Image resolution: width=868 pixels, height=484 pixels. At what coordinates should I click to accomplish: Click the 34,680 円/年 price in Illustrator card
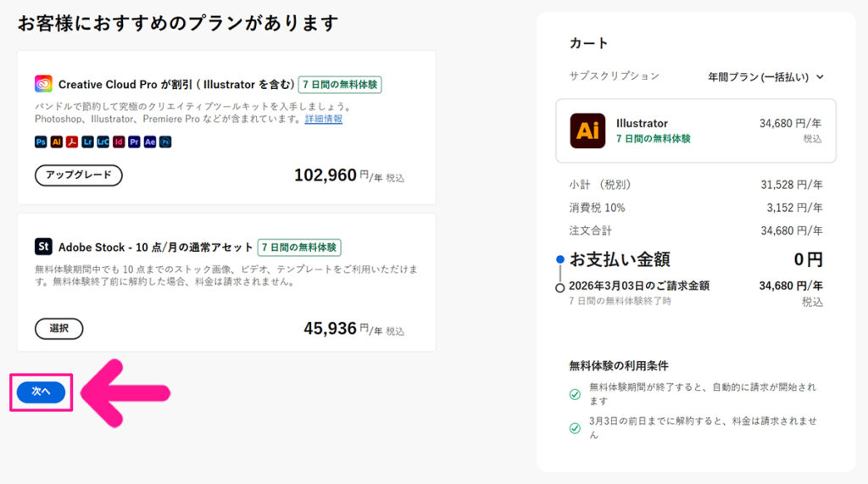pos(791,124)
